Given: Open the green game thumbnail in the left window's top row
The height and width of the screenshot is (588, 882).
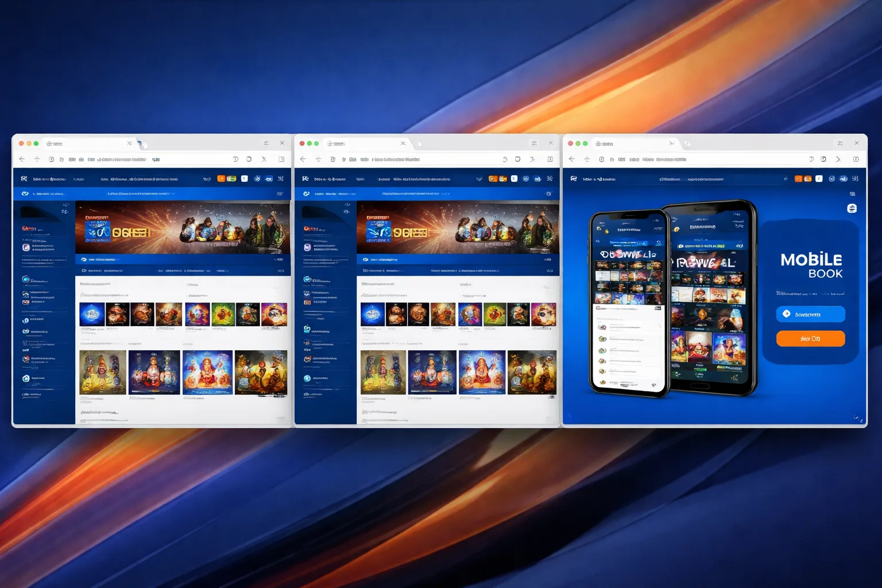Looking at the screenshot, I should coord(223,315).
